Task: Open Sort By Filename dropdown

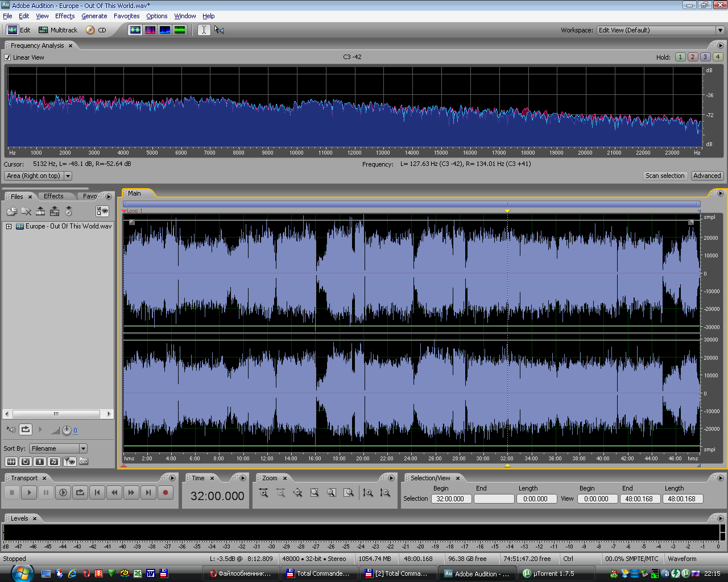Action: [59, 448]
